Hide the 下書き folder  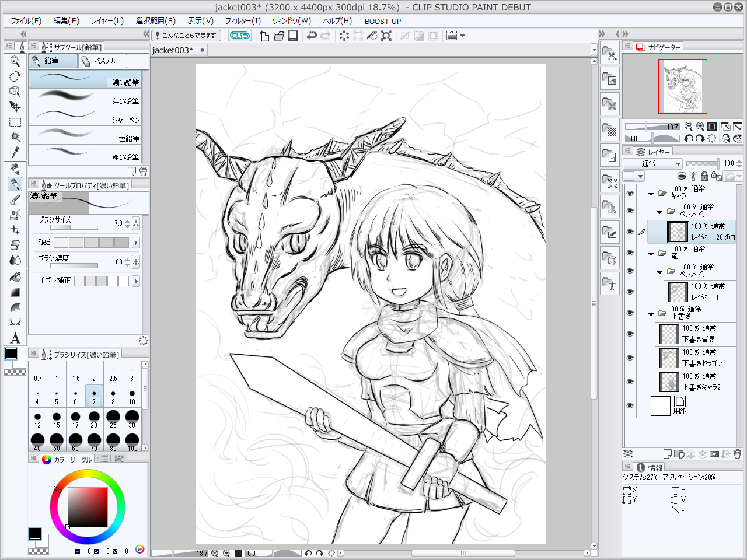pos(630,313)
